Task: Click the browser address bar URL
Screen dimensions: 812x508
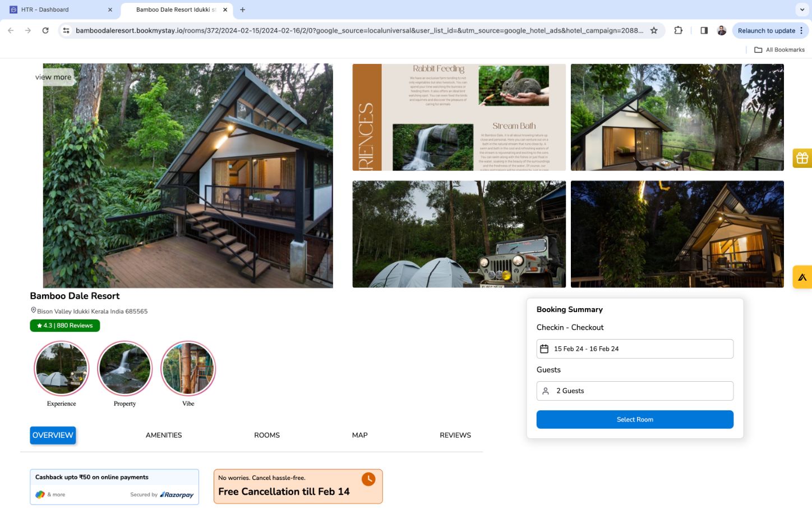Action: click(x=359, y=30)
